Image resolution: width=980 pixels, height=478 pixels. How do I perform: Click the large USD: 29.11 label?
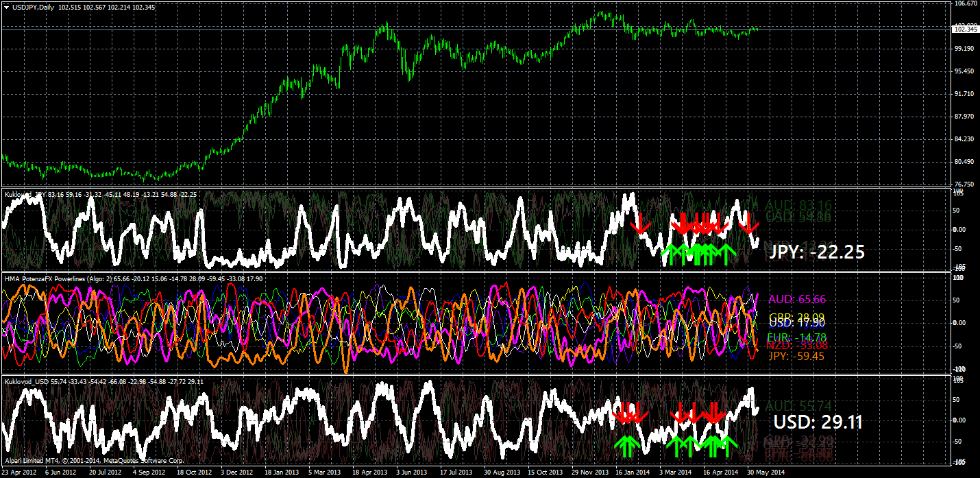click(818, 422)
